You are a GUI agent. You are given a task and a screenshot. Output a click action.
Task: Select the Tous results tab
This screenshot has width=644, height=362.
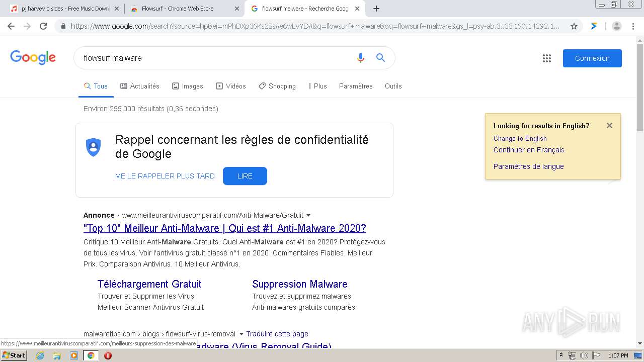tap(96, 86)
